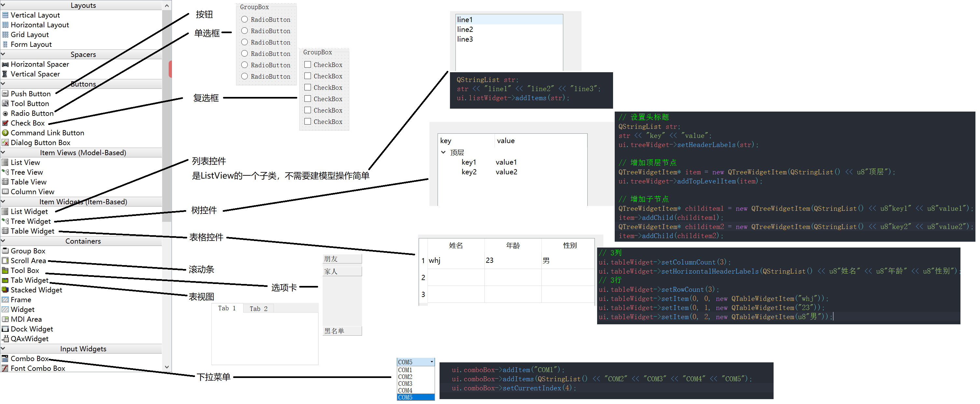Select the Tab Widget container
980x404 pixels.
tap(25, 280)
